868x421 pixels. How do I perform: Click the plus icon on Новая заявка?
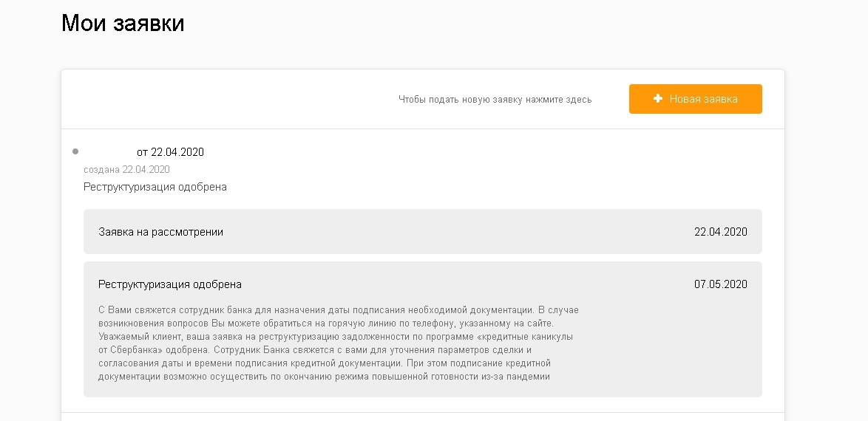[657, 98]
